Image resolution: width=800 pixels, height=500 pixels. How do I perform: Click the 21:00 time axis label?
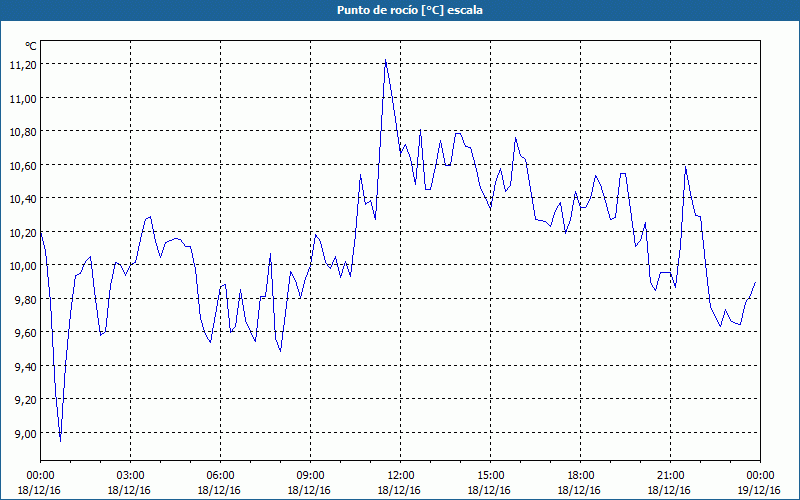(x=670, y=476)
